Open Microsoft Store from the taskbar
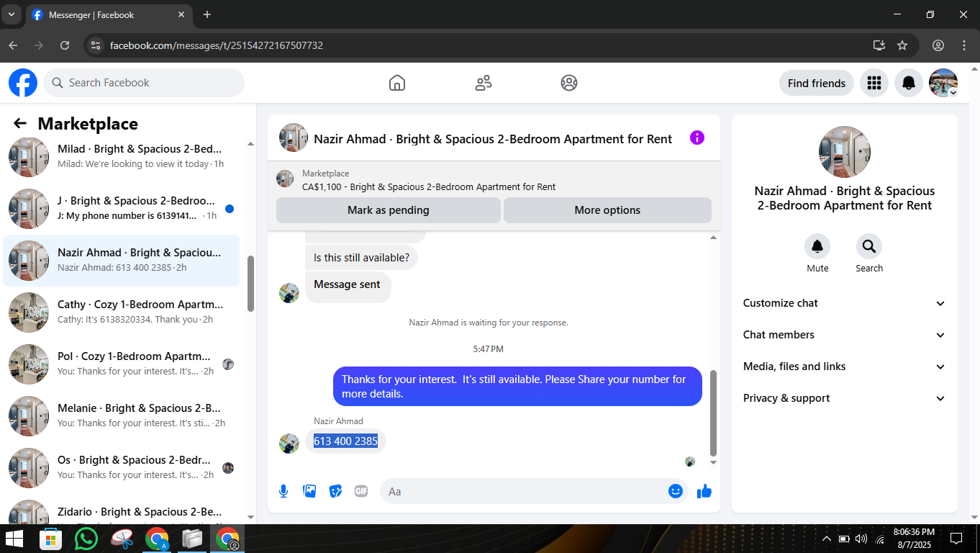 point(50,539)
